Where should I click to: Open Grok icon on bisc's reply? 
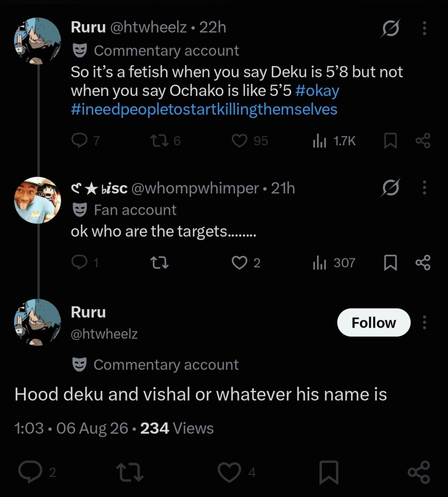[x=390, y=188]
